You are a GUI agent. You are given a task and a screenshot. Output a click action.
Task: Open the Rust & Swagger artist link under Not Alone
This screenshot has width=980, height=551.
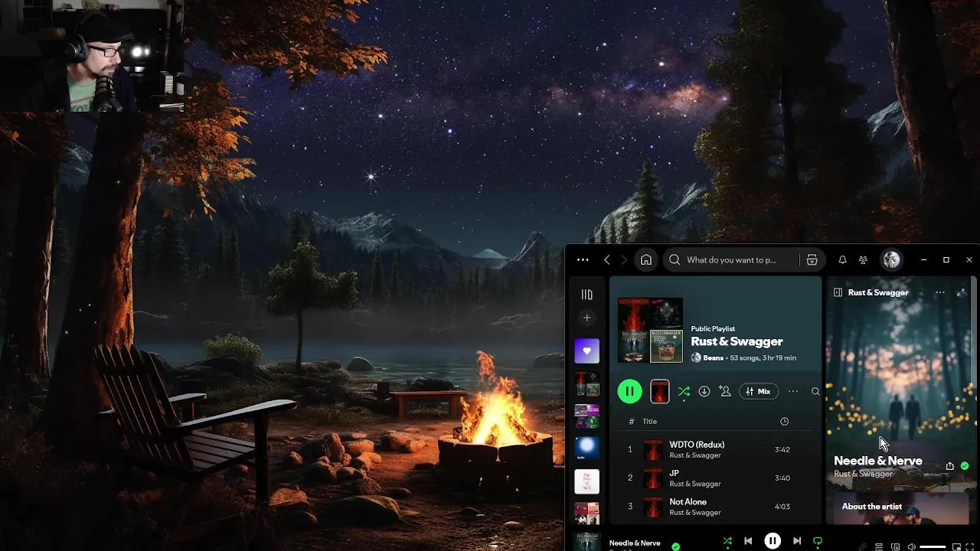695,513
